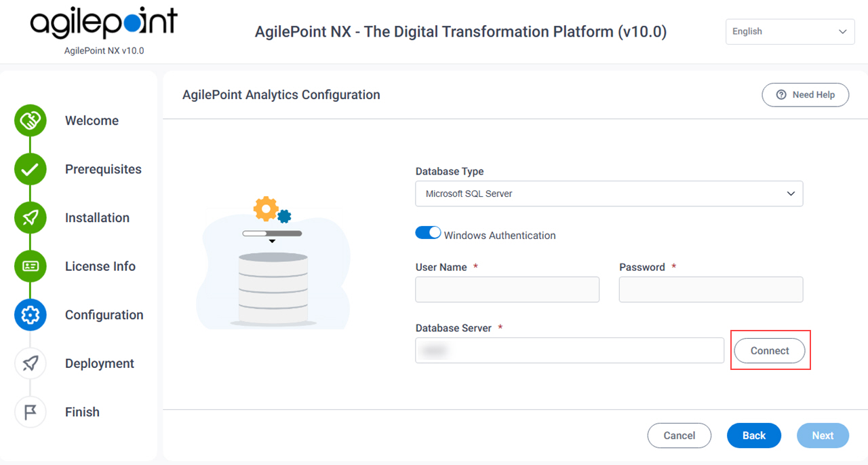Click the language dropdown chevron arrow

pos(842,32)
